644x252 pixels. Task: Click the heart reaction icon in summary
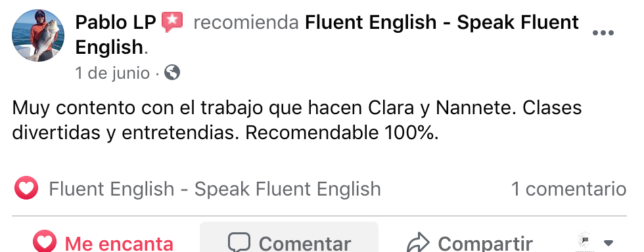(x=26, y=188)
